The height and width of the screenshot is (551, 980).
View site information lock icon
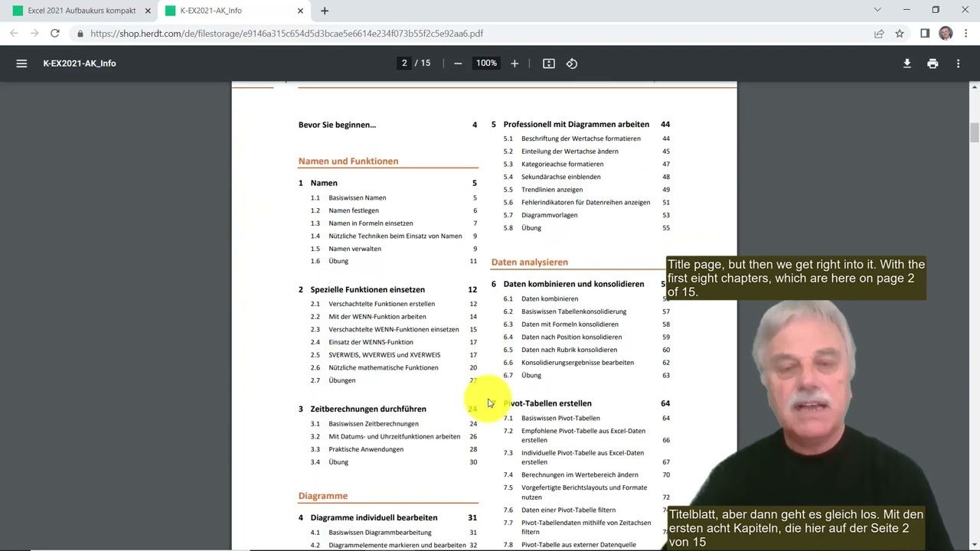[x=80, y=34]
